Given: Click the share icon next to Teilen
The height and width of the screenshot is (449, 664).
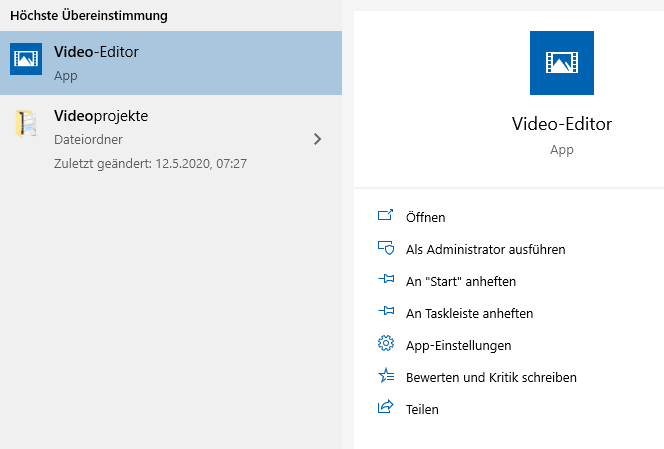Looking at the screenshot, I should click(x=385, y=407).
